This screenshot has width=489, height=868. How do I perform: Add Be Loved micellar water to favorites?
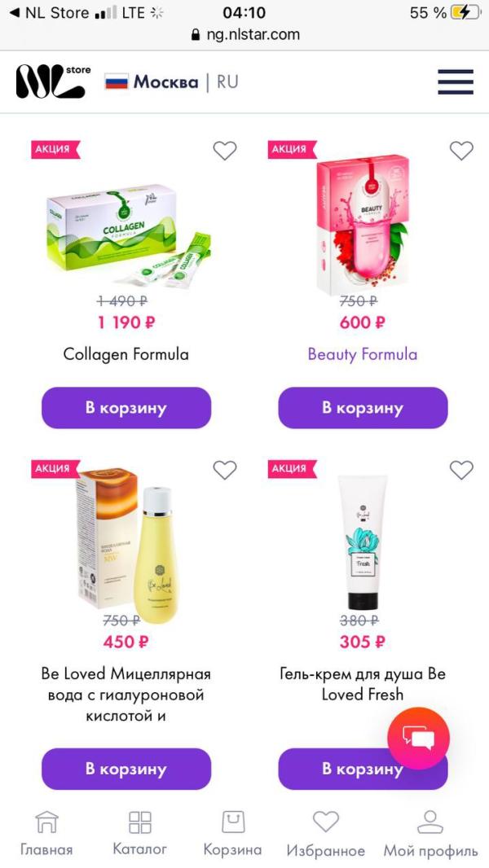225,470
